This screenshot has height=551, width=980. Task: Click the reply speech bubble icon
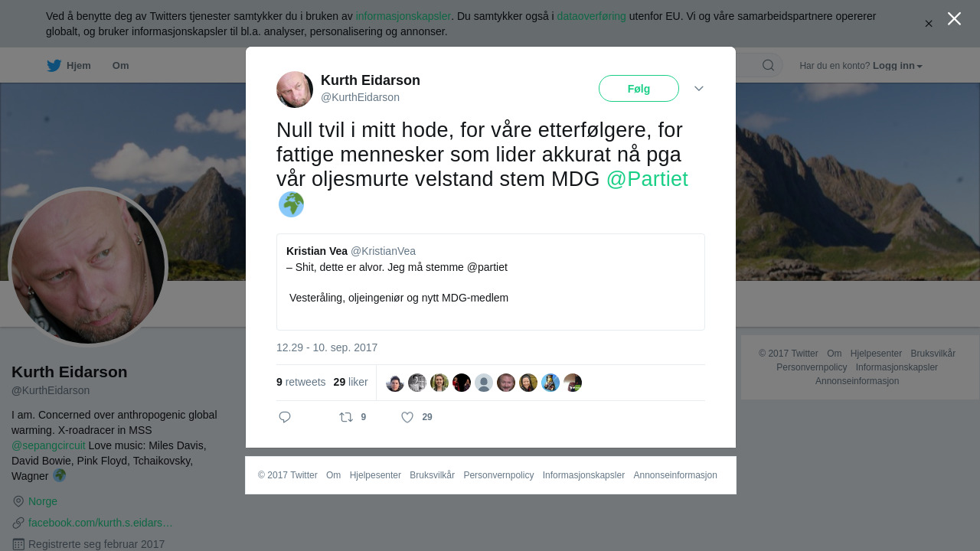click(x=285, y=417)
